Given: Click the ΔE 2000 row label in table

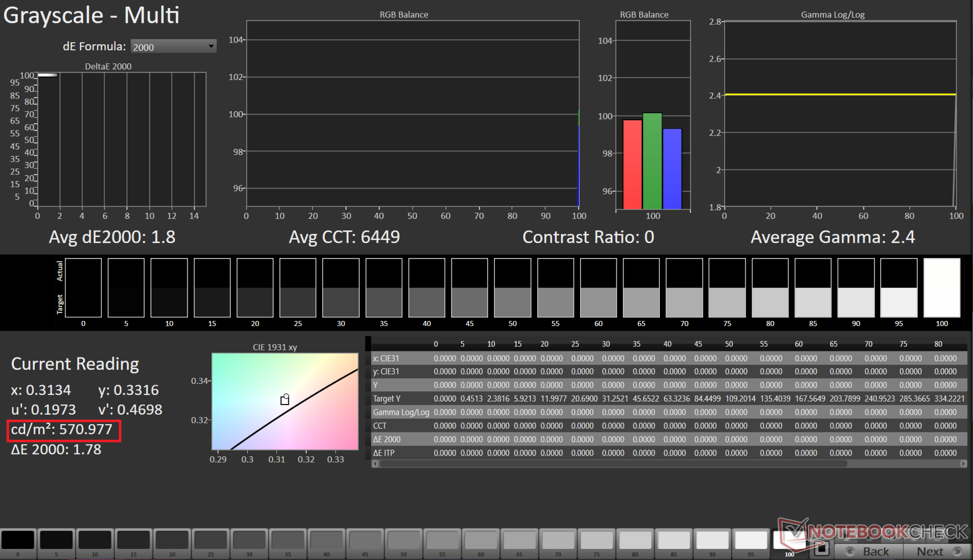Looking at the screenshot, I should pyautogui.click(x=387, y=439).
